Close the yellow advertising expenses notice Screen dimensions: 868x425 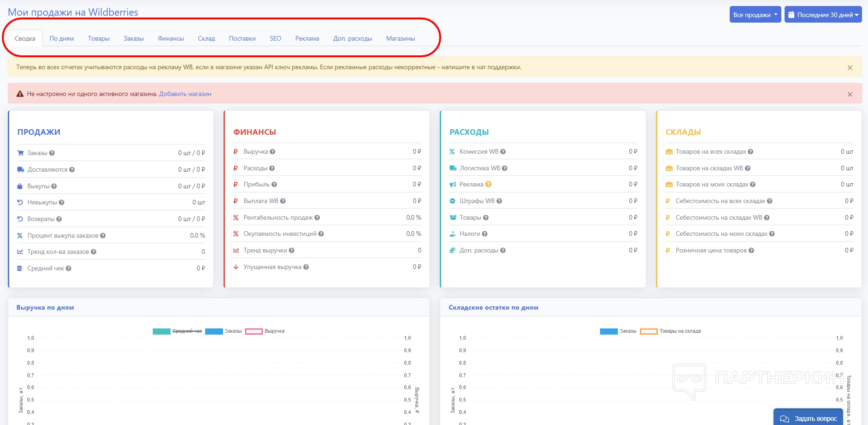click(850, 67)
